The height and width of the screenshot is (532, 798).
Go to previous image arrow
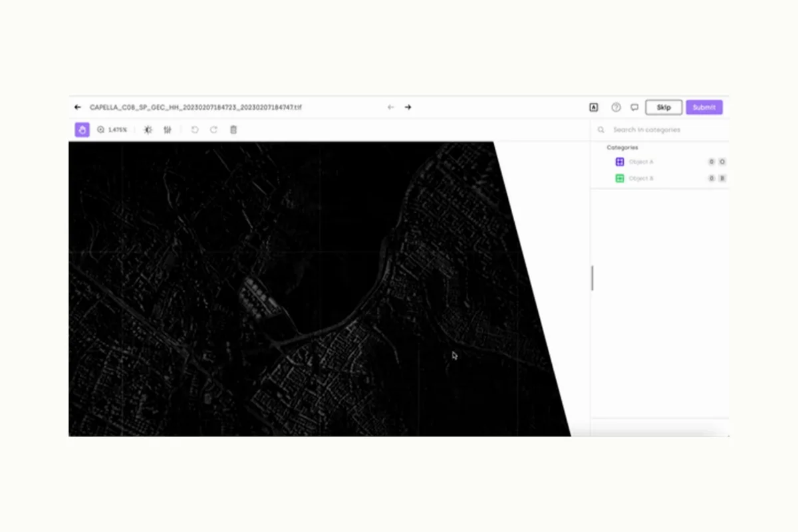(x=391, y=107)
